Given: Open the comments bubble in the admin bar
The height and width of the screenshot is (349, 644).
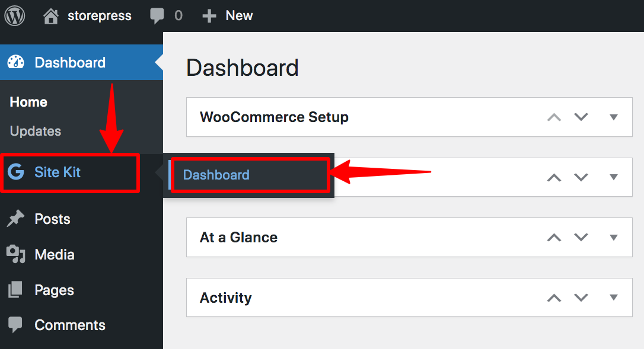Looking at the screenshot, I should tap(155, 16).
